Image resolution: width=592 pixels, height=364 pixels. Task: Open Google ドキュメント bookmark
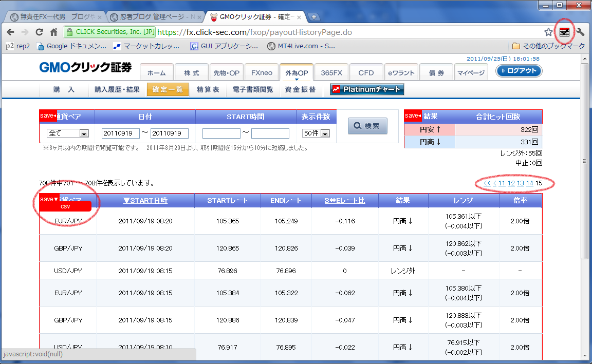pyautogui.click(x=72, y=46)
